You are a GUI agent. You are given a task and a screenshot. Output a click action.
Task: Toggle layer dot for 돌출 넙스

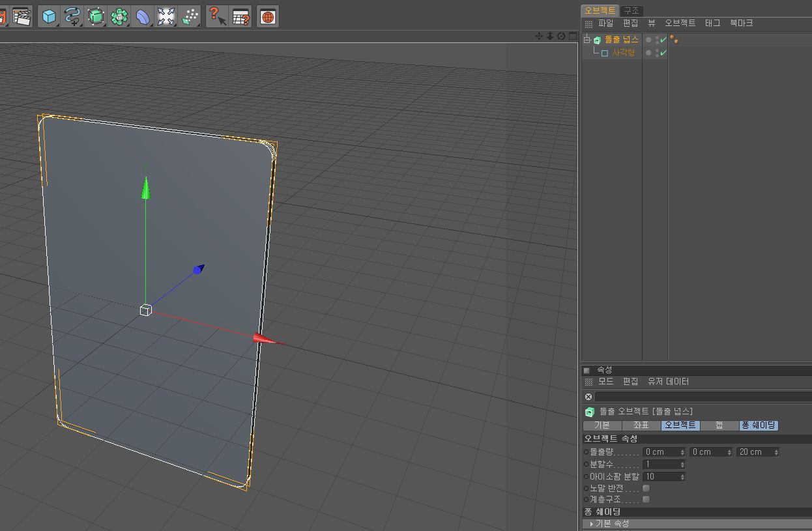pos(648,40)
